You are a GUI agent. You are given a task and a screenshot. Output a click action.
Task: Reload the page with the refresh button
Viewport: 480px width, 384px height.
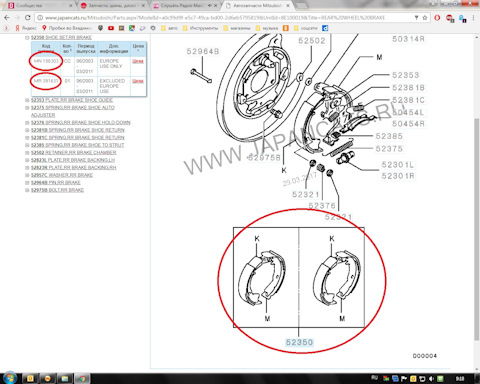click(x=28, y=18)
